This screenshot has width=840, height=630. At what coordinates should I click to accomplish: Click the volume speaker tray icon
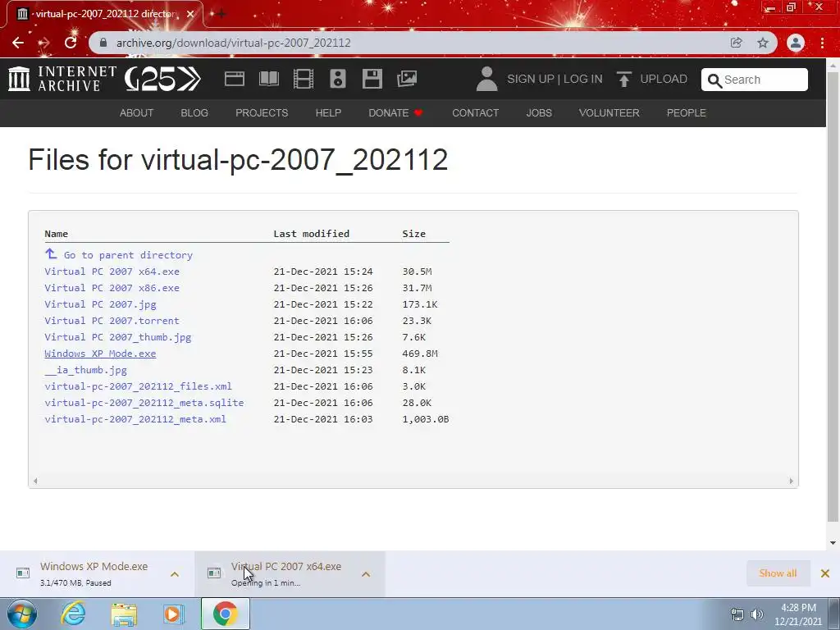(x=756, y=614)
